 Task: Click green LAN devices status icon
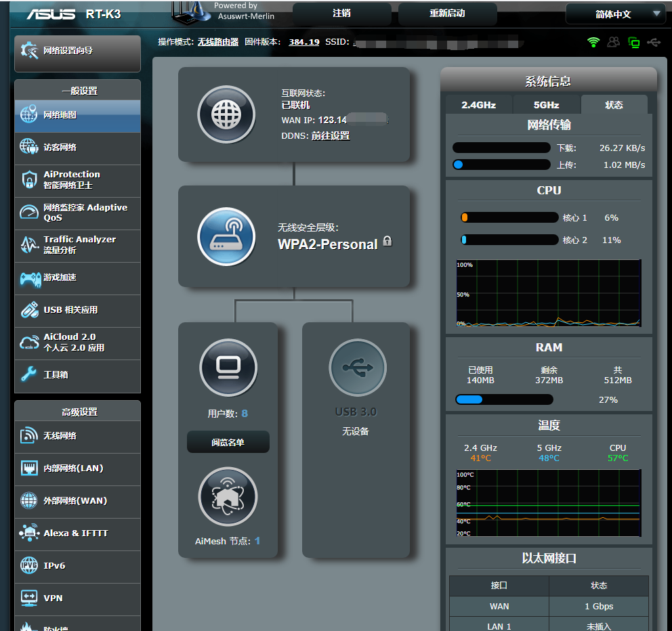633,42
